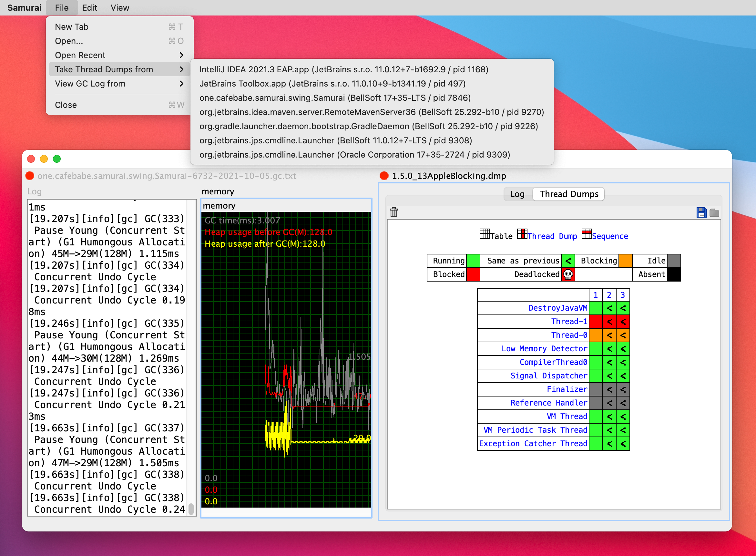Click inside the memory graph chart
Viewport: 756px width, 556px height.
(x=286, y=359)
